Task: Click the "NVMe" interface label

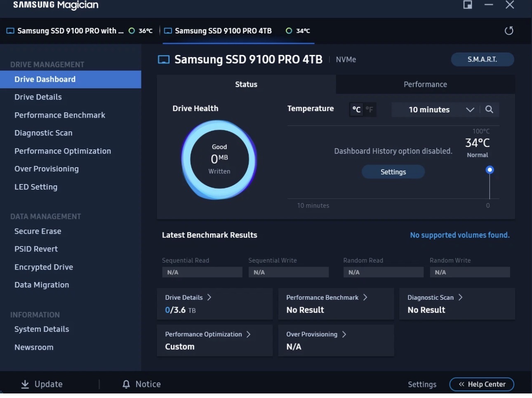Action: click(346, 59)
